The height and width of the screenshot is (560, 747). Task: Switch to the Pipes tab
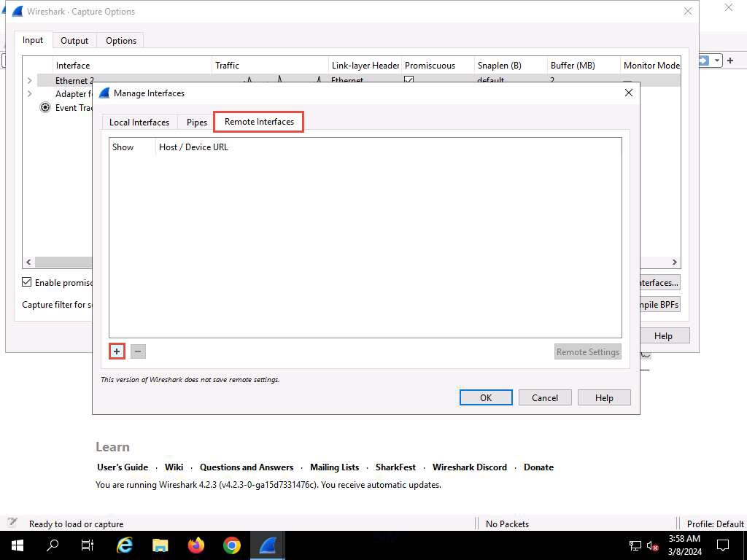tap(197, 122)
